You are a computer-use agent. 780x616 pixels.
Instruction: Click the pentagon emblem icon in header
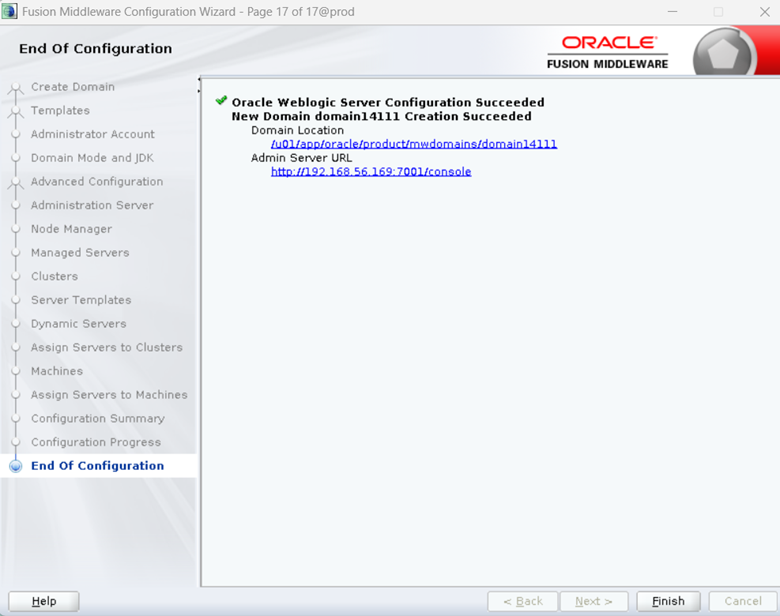723,54
